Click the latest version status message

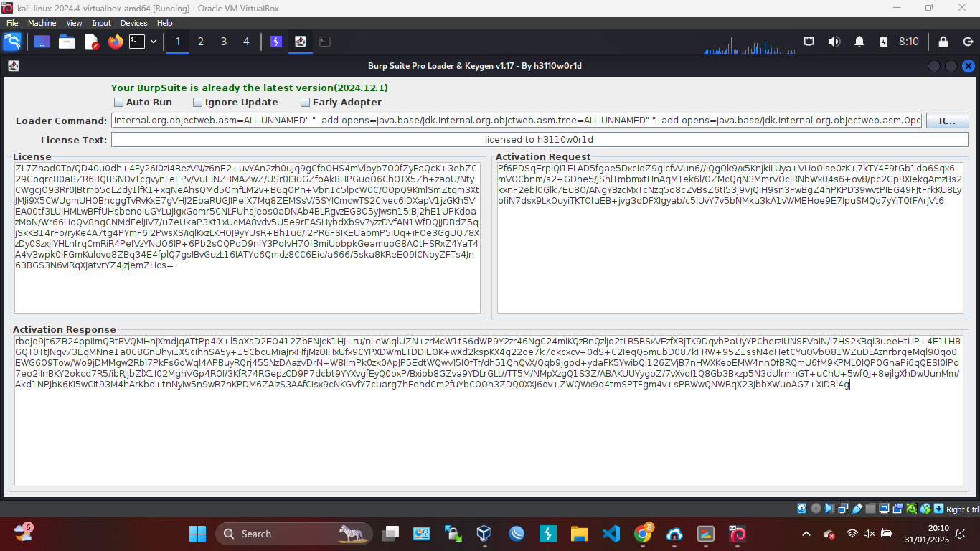tap(250, 88)
